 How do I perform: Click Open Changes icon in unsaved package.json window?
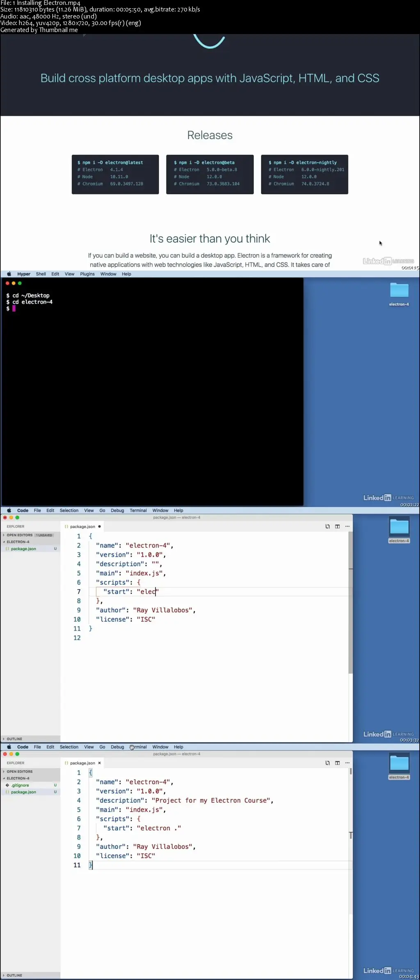[x=327, y=526]
